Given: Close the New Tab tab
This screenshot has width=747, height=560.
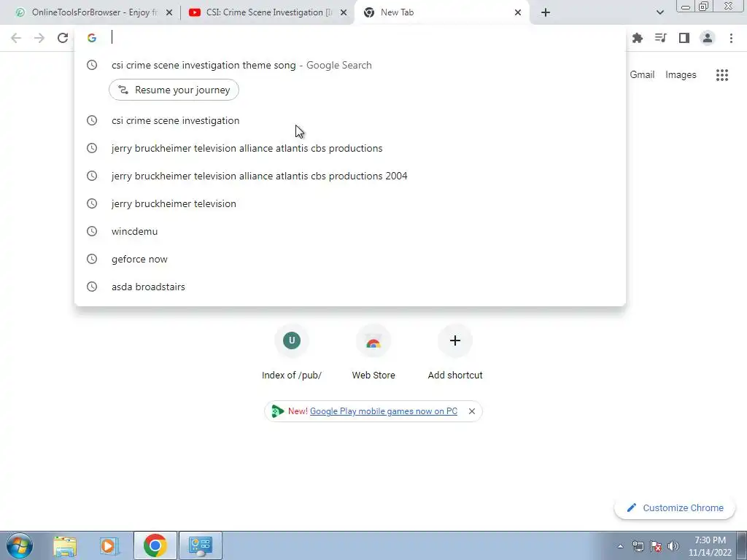Looking at the screenshot, I should (x=518, y=13).
